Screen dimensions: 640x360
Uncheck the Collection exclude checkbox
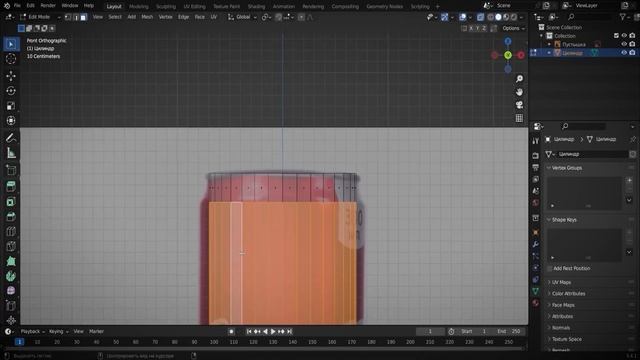[x=616, y=36]
